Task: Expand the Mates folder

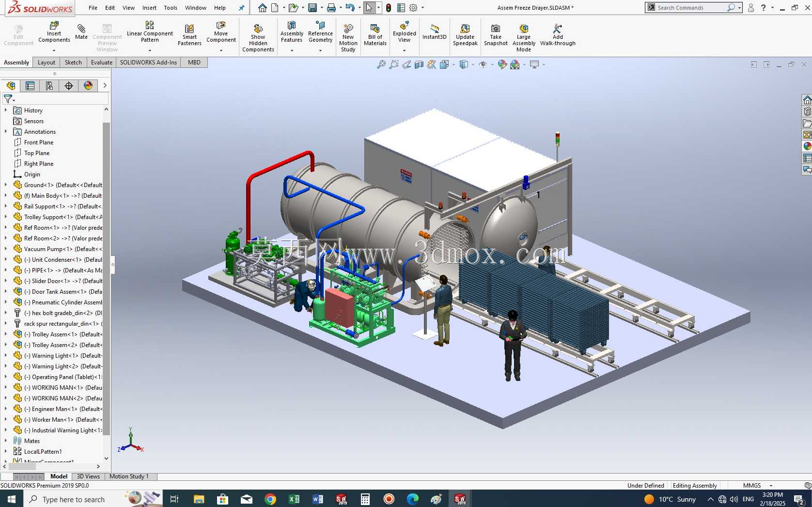Action: click(6, 441)
